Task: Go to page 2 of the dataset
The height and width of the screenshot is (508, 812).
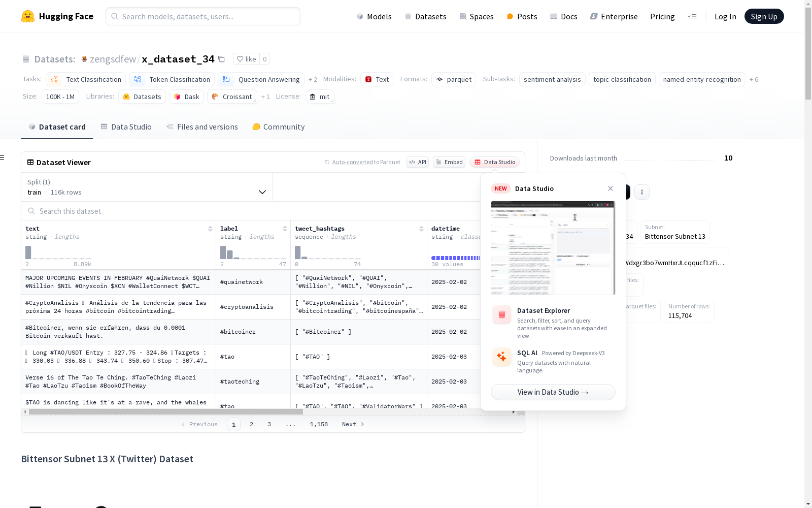Action: pos(251,424)
